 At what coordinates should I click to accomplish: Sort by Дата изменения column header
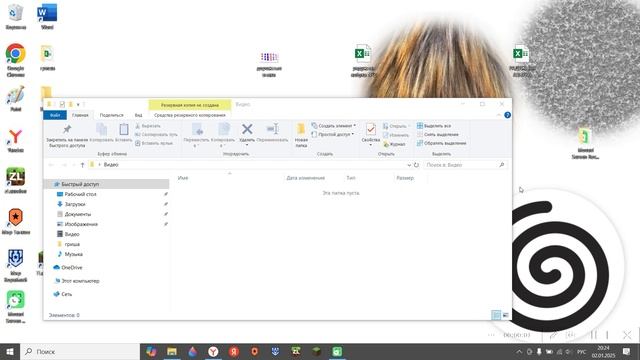305,178
